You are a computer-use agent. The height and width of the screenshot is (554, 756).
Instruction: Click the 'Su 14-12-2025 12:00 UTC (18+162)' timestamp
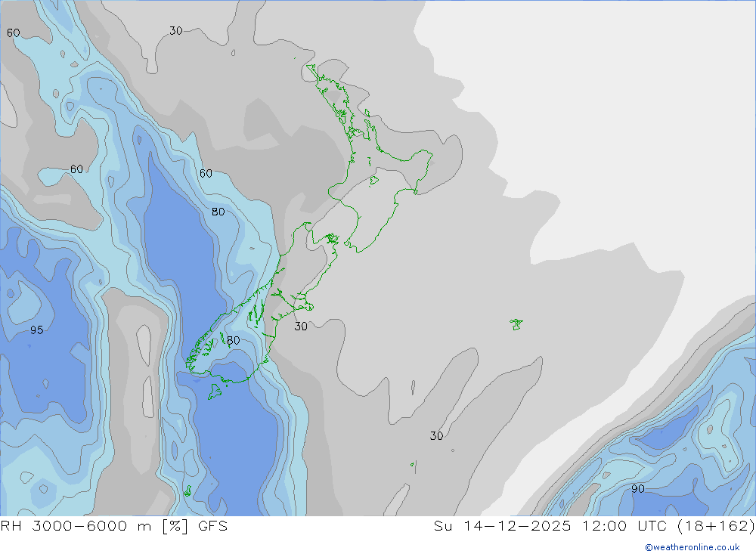(594, 525)
